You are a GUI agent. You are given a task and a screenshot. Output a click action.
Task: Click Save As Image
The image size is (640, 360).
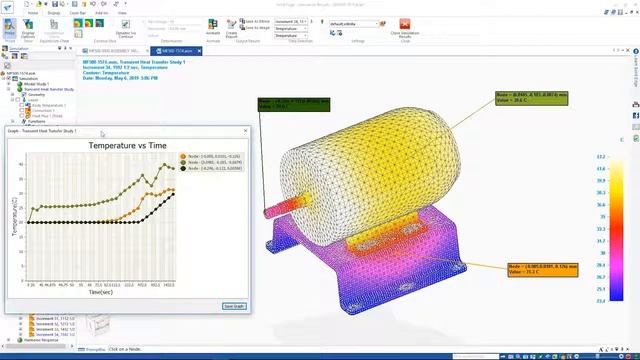255,27
